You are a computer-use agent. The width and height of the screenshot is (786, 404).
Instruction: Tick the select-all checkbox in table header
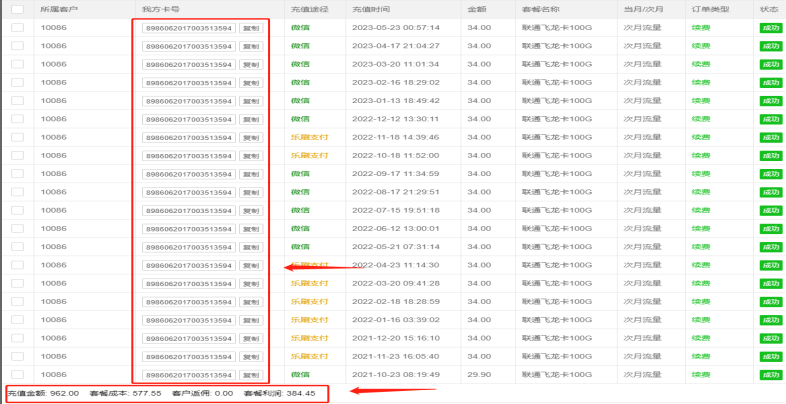[x=18, y=9]
